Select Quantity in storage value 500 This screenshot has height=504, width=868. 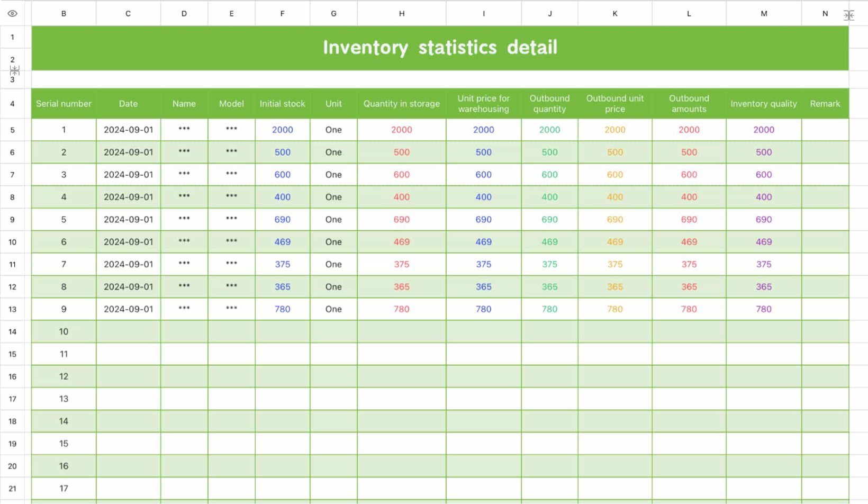click(402, 152)
